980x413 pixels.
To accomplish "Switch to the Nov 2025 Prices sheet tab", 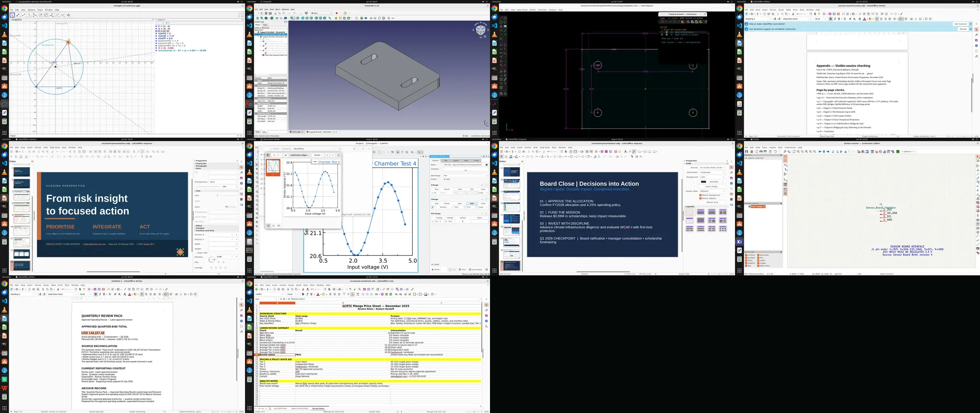I will click(280, 408).
